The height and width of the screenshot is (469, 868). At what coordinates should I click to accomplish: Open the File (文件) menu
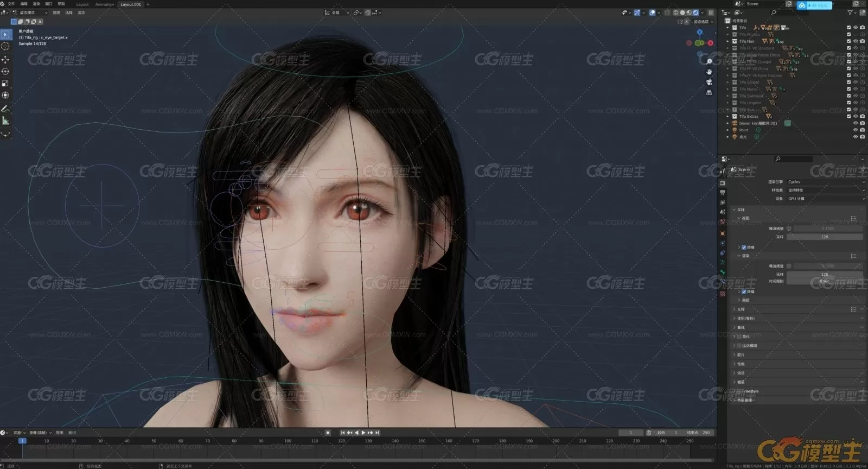point(11,4)
